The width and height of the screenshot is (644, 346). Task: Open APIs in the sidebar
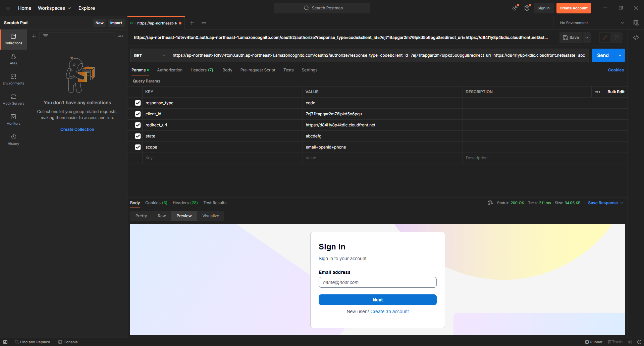13,59
